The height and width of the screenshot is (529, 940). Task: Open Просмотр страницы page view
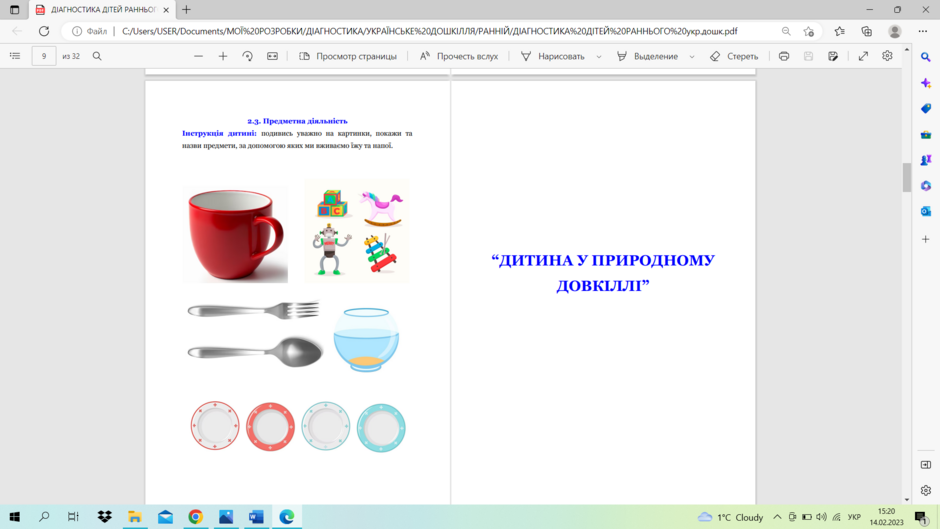(x=348, y=56)
